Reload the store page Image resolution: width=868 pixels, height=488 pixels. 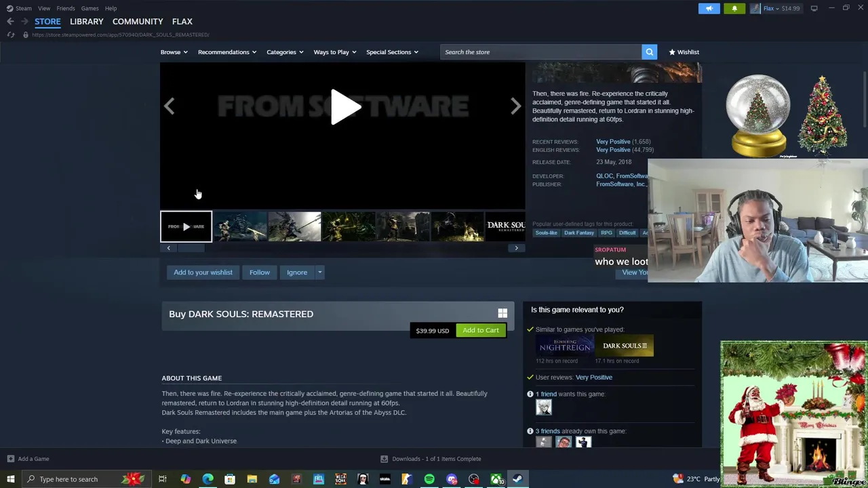click(10, 35)
